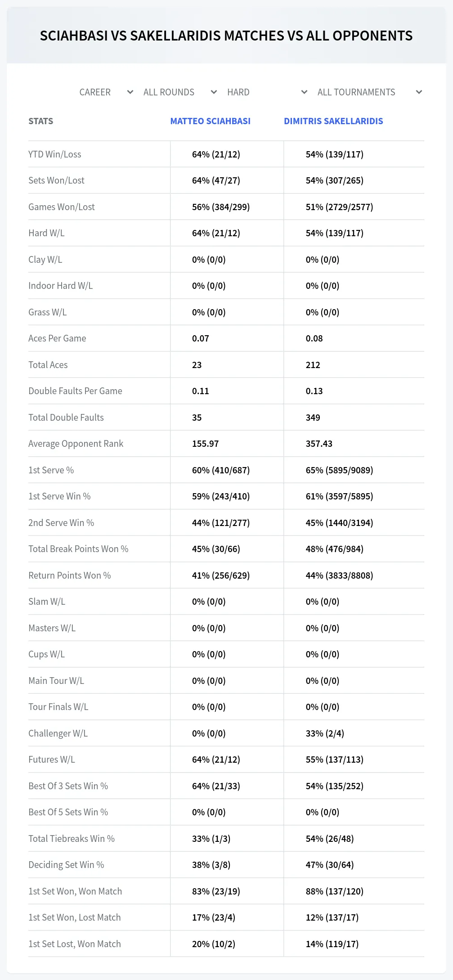The height and width of the screenshot is (980, 453).
Task: Open the HARD surface dropdown
Action: (x=267, y=92)
